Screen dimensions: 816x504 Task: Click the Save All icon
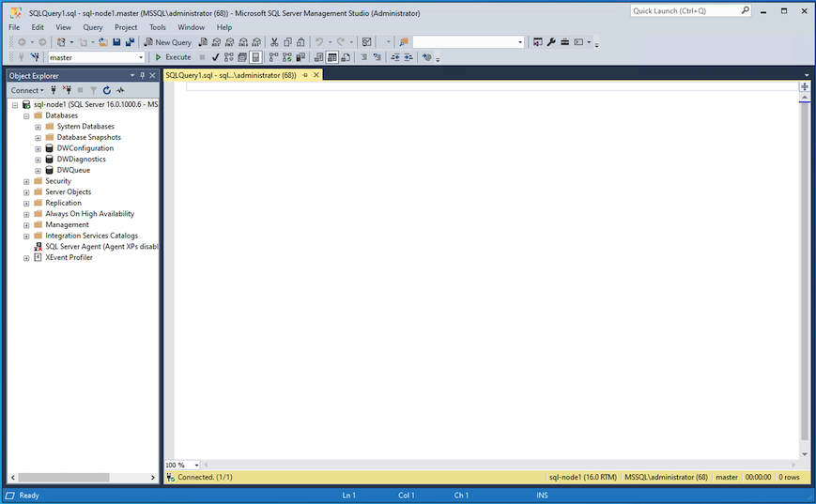point(130,42)
